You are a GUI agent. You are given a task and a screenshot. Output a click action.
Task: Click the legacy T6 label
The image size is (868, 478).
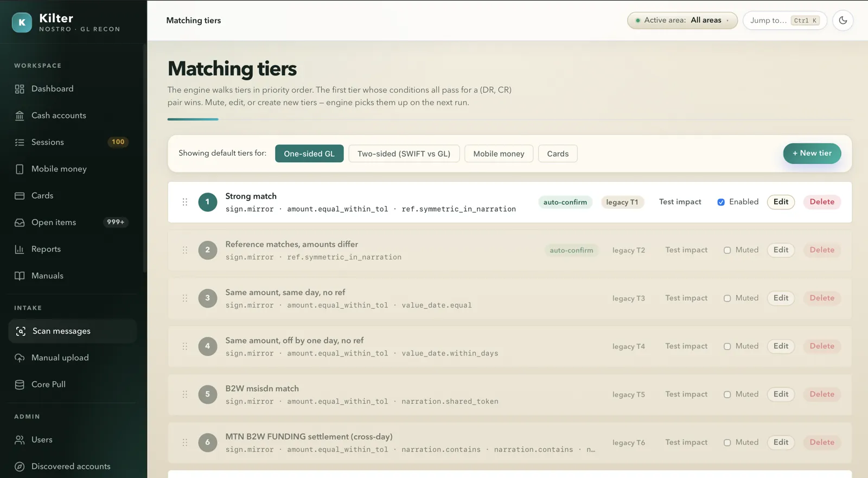point(629,443)
